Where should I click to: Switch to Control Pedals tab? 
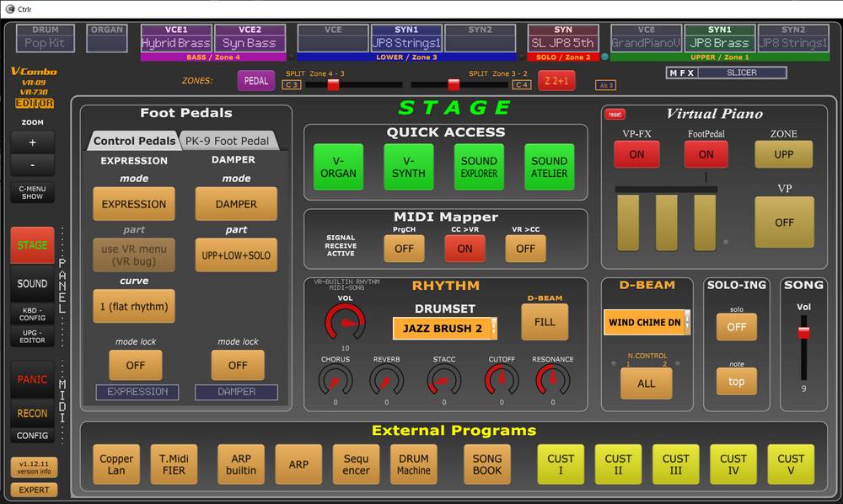pos(134,141)
